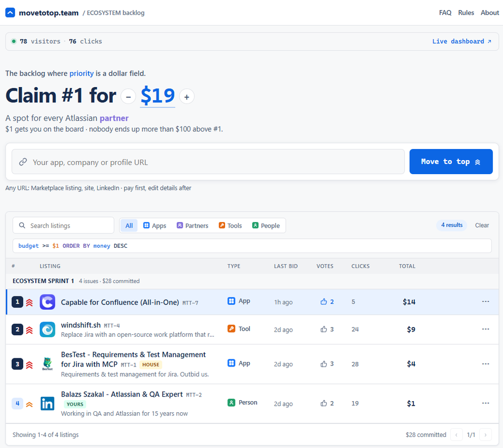Sort by the VOTES column header
The image size is (503, 448).
coord(325,266)
